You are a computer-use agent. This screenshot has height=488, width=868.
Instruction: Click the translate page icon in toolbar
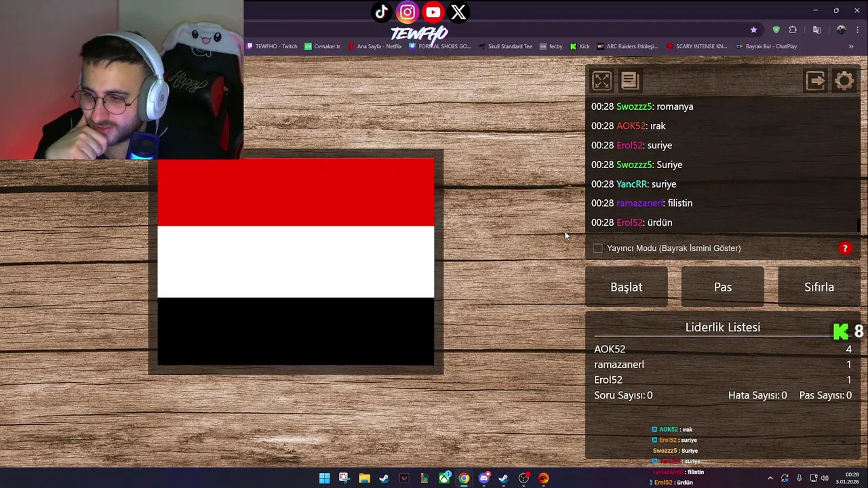coord(816,30)
